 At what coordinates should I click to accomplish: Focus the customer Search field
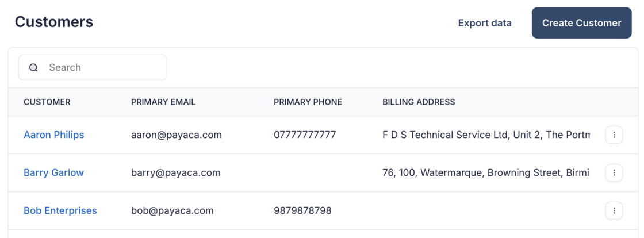[x=103, y=68]
